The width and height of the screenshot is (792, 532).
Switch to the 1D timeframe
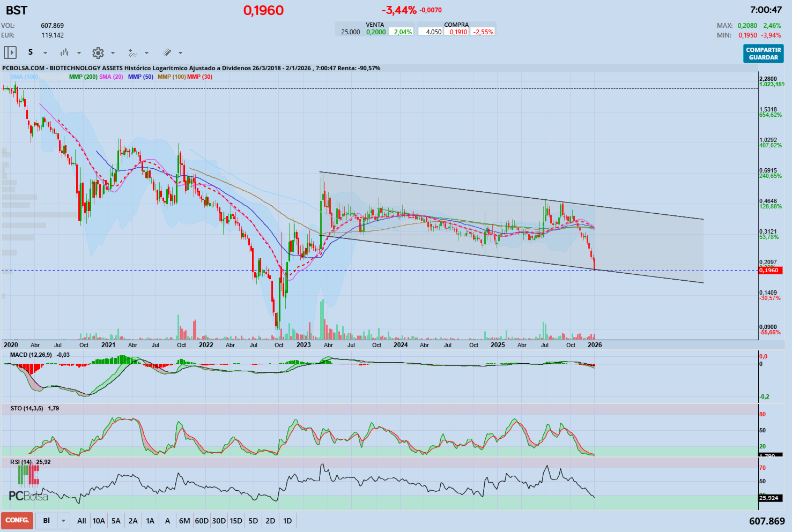(287, 520)
